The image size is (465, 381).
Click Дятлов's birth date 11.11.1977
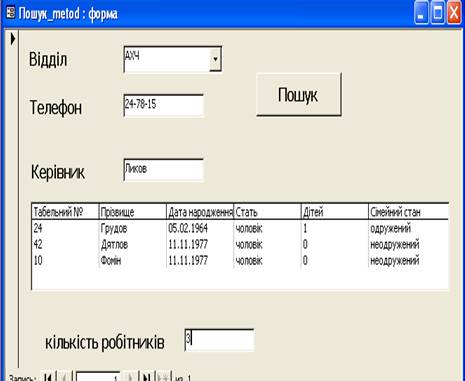pos(188,244)
